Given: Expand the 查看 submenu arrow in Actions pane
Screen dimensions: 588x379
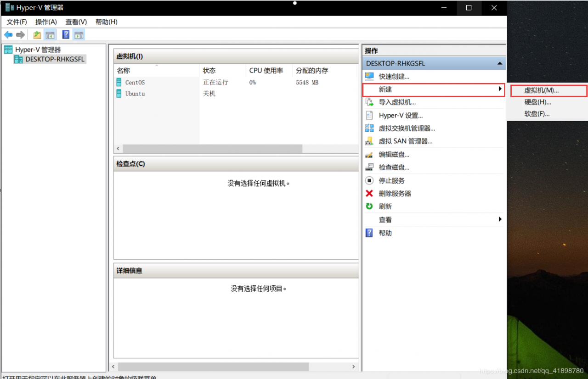Looking at the screenshot, I should (500, 220).
